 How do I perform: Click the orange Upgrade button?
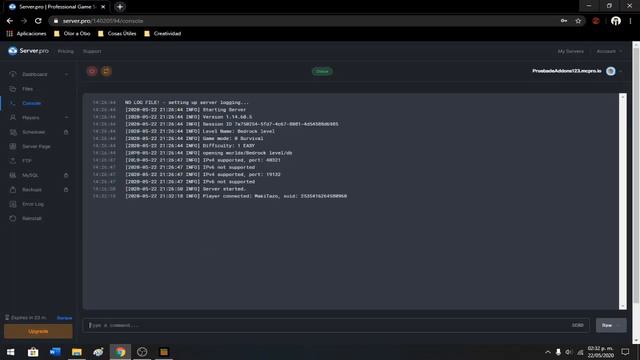point(38,331)
